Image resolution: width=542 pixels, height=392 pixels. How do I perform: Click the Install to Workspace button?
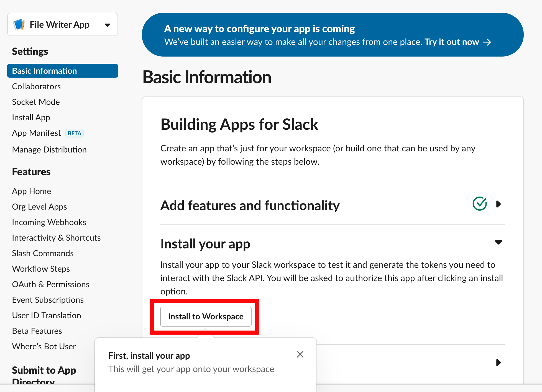pos(206,317)
